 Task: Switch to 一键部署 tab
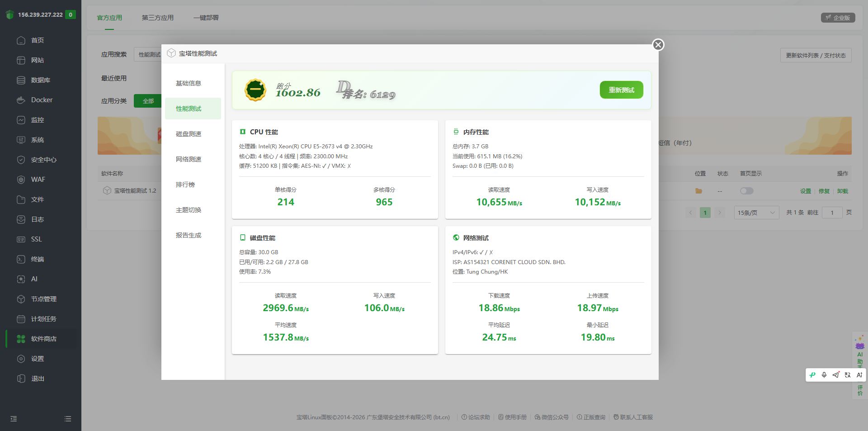pos(206,18)
